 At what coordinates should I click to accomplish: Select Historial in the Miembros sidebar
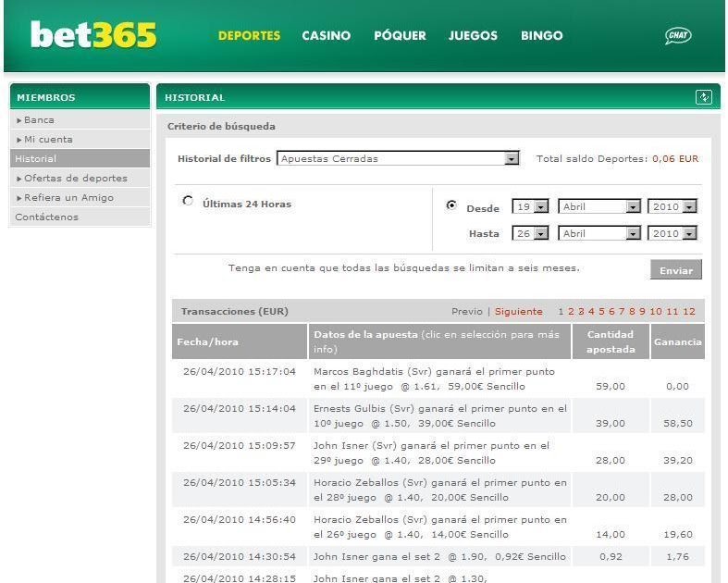80,158
